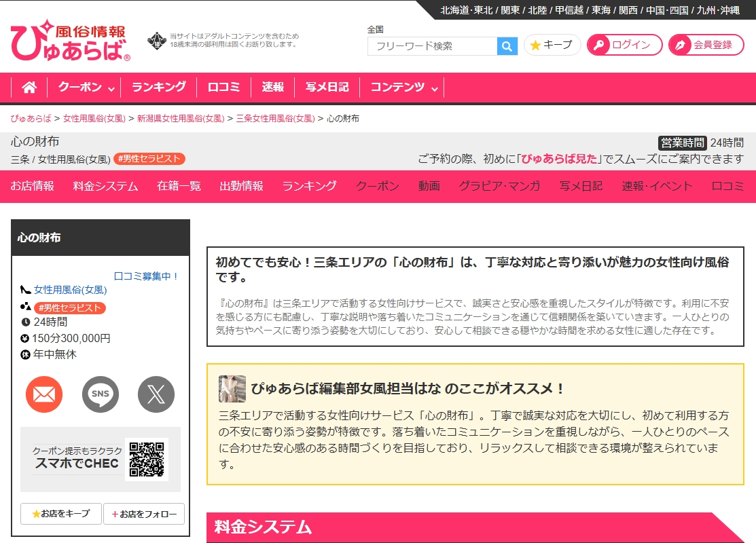Toggle the キープ star button in header
Image resolution: width=756 pixels, height=543 pixels.
click(552, 45)
